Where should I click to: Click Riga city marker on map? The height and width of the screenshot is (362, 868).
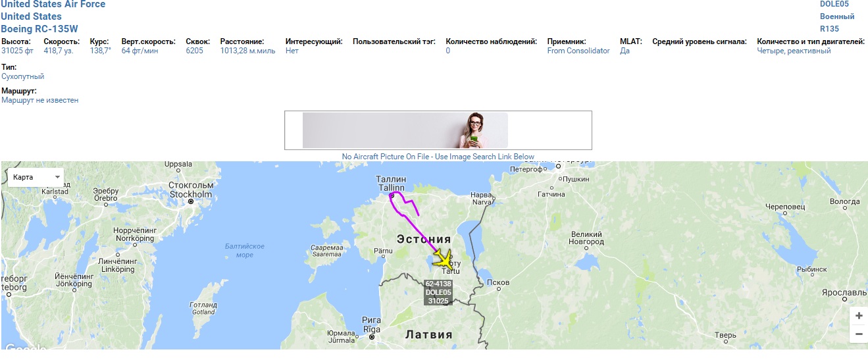coord(372,336)
